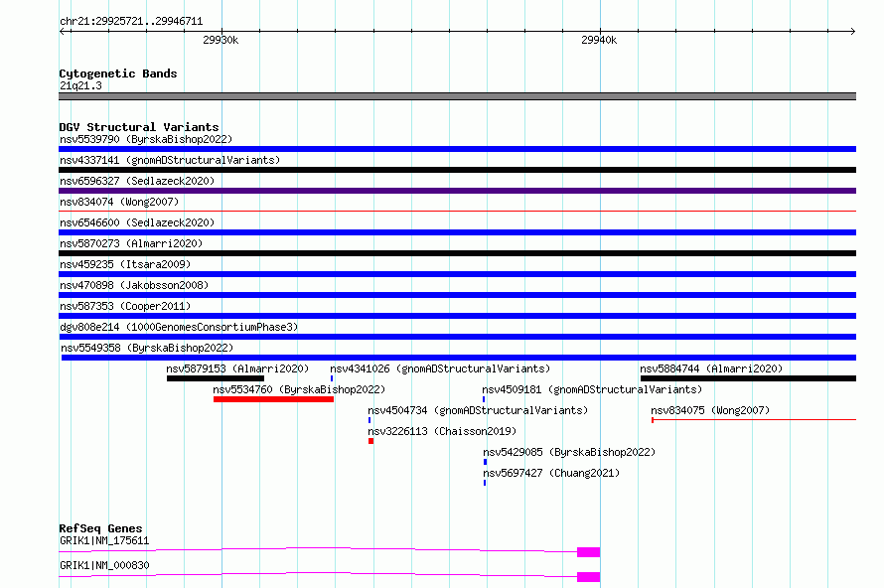
Task: Click the small blue nsv5697427 marker
Action: (x=485, y=483)
